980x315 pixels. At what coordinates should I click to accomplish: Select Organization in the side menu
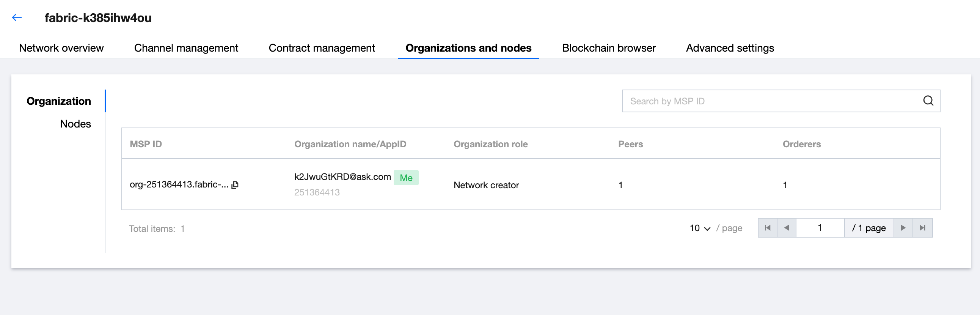click(x=58, y=101)
